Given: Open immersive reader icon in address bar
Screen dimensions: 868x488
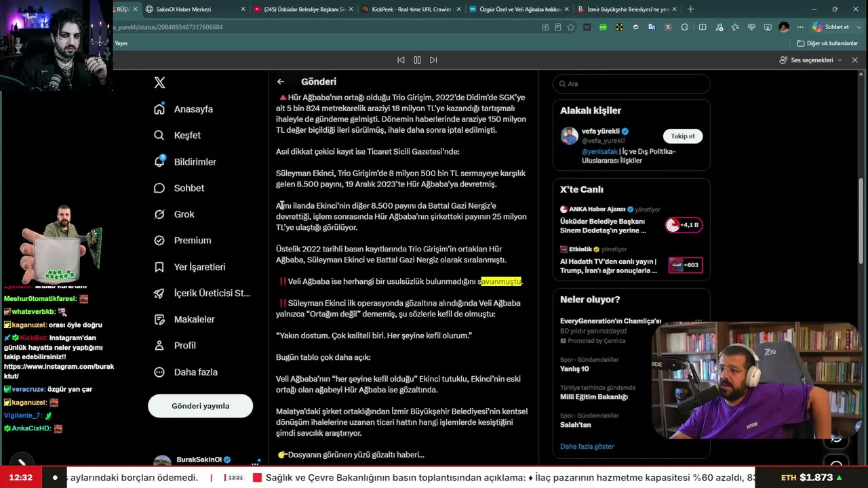Looking at the screenshot, I should pyautogui.click(x=558, y=27).
